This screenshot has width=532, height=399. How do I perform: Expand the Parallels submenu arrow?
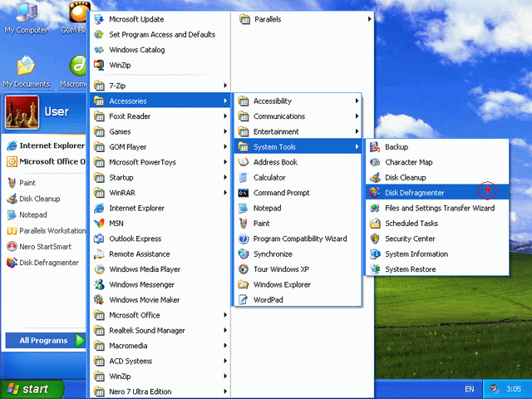pyautogui.click(x=369, y=19)
